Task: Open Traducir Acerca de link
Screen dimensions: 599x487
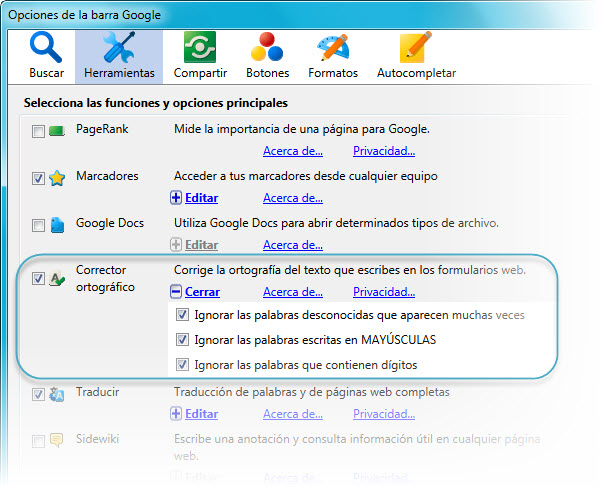Action: click(293, 414)
